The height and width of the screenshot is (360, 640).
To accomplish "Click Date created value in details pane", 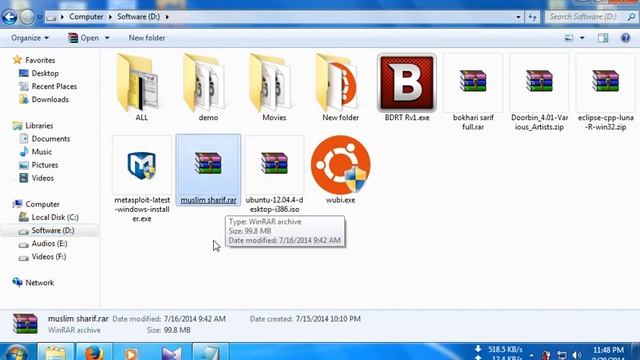I will click(x=327, y=319).
